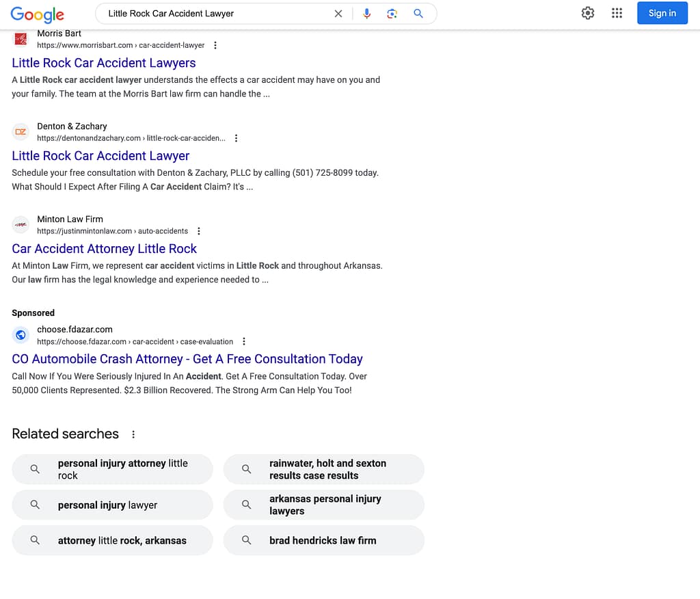
Task: Open CO Automobile Crash Attorney sponsored link
Action: click(187, 359)
